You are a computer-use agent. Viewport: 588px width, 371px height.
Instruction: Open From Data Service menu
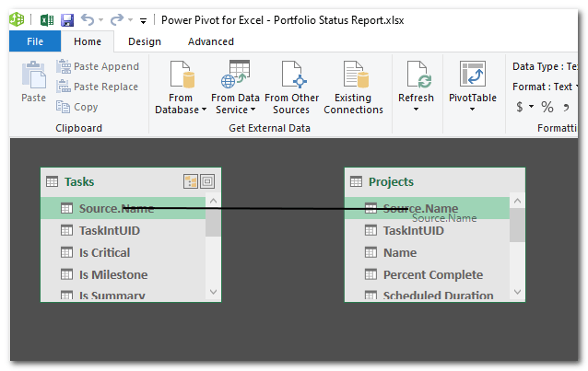pyautogui.click(x=235, y=87)
